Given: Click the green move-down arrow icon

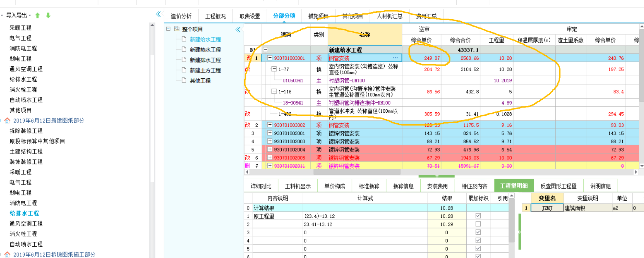Looking at the screenshot, I should click(48, 15).
